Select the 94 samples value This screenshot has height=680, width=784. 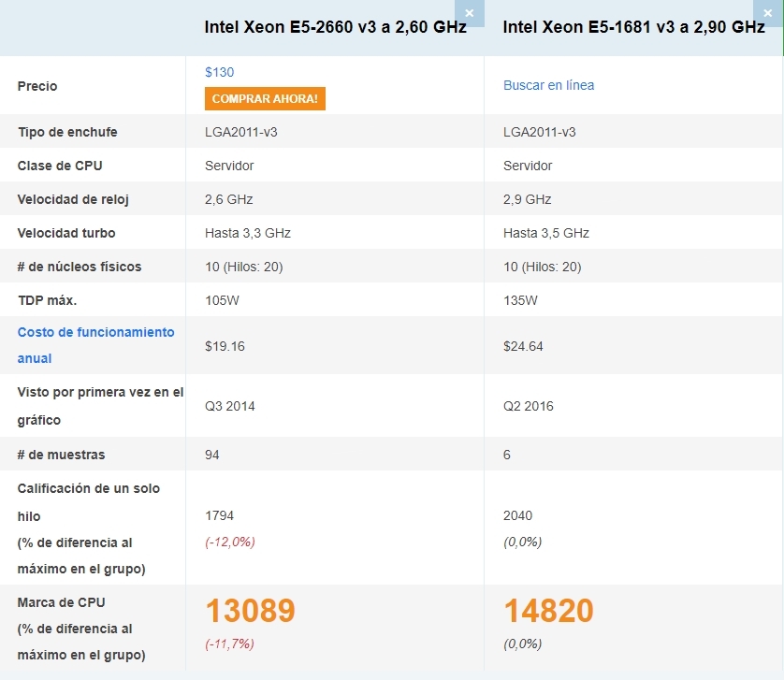(x=212, y=455)
